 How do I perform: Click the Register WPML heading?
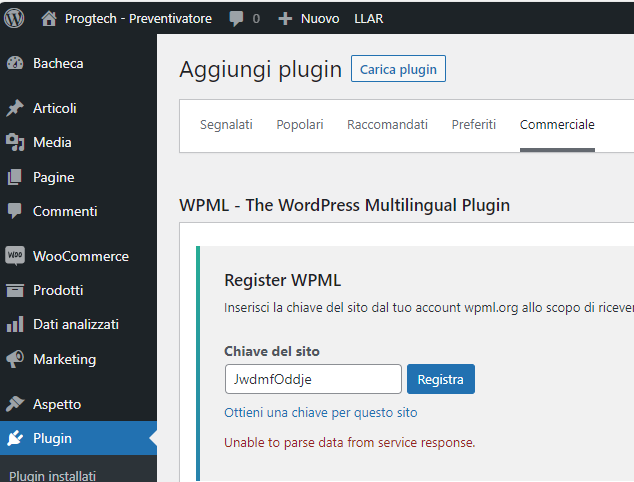[x=283, y=280]
